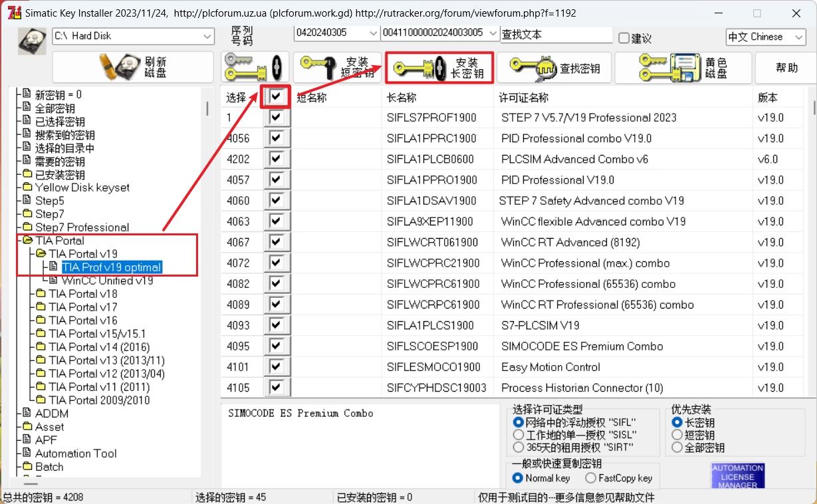Toggle the select-all checkbox in the table header

pos(277,97)
